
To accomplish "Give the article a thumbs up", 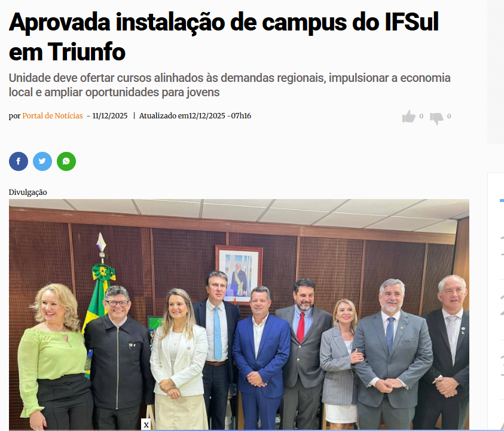I will pyautogui.click(x=408, y=117).
